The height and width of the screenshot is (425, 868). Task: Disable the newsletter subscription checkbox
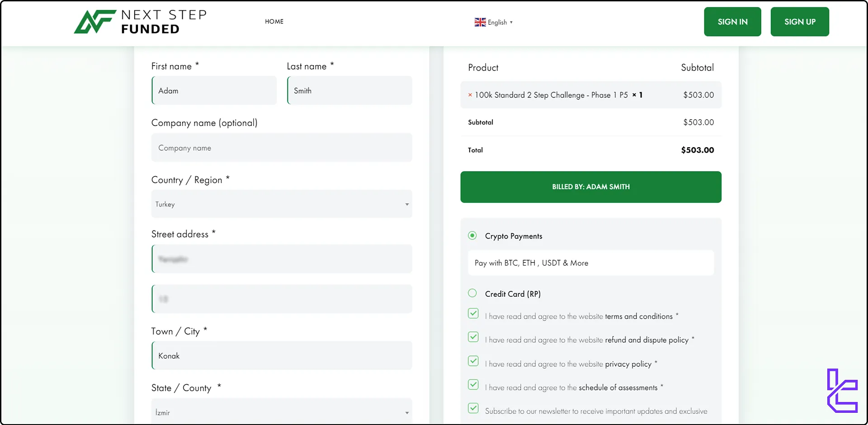[x=473, y=408]
